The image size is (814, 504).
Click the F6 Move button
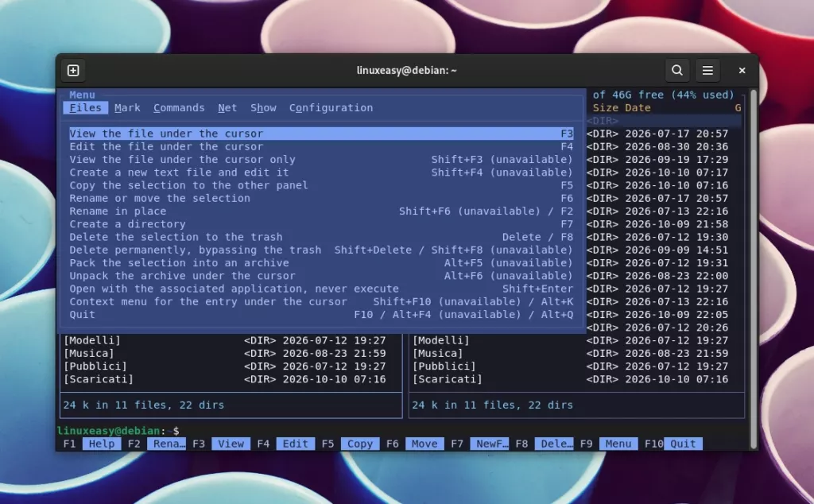(424, 444)
